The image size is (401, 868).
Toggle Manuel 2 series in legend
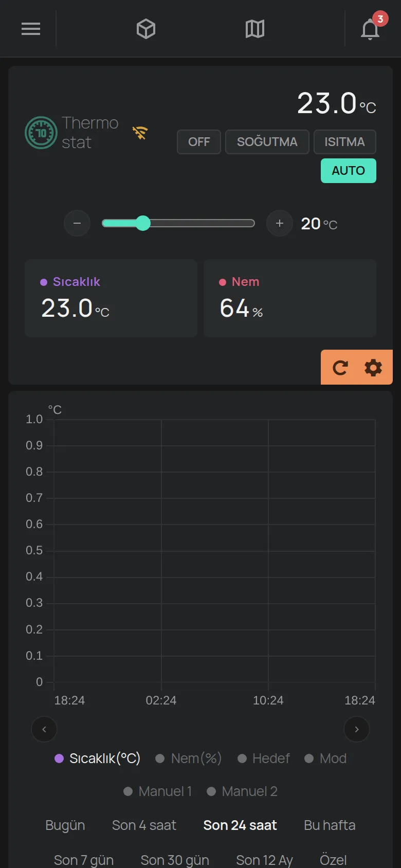(x=242, y=791)
